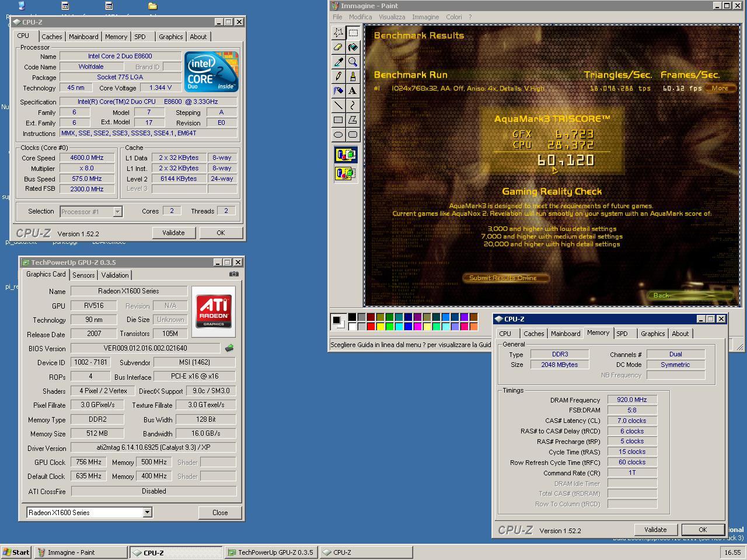Choose the Ellipse shape tool

(x=338, y=135)
